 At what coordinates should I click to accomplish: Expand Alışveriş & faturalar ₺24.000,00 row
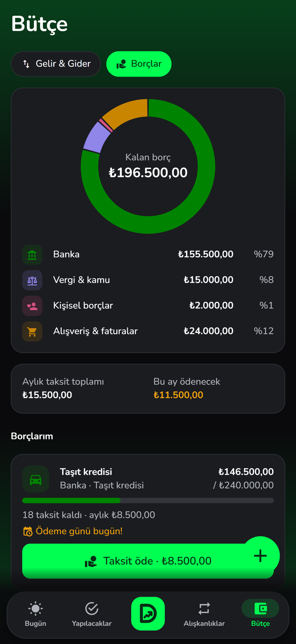click(148, 331)
